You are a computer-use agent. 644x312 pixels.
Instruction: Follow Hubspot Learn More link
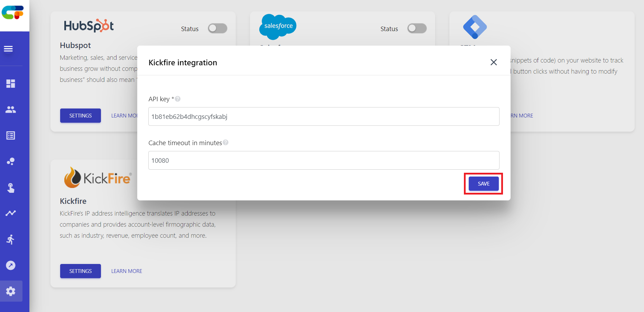[124, 116]
